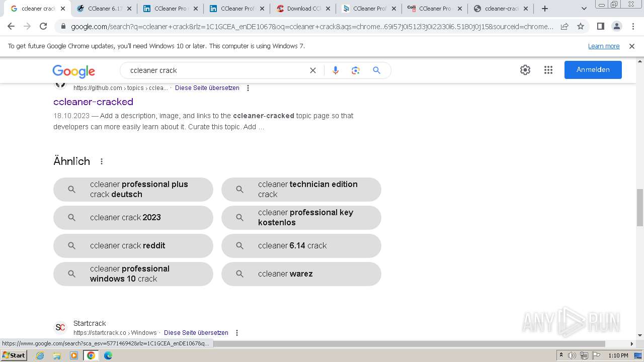Switch to the 'ccleaner crack' Google tab
Image resolution: width=644 pixels, height=362 pixels.
click(x=38, y=9)
